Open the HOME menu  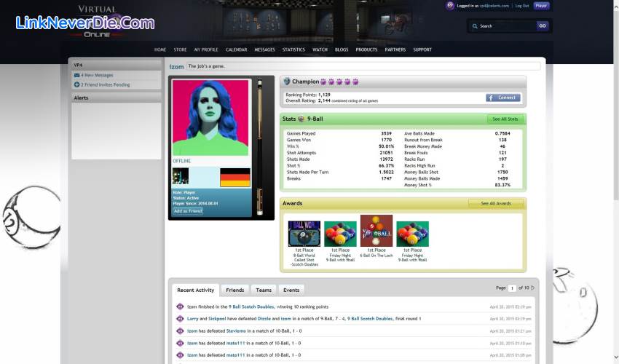point(160,50)
